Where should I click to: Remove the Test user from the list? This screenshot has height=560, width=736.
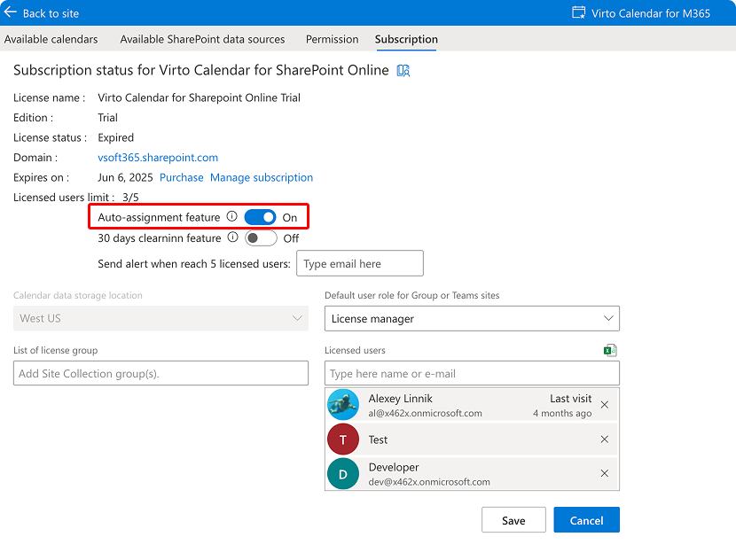coord(605,439)
